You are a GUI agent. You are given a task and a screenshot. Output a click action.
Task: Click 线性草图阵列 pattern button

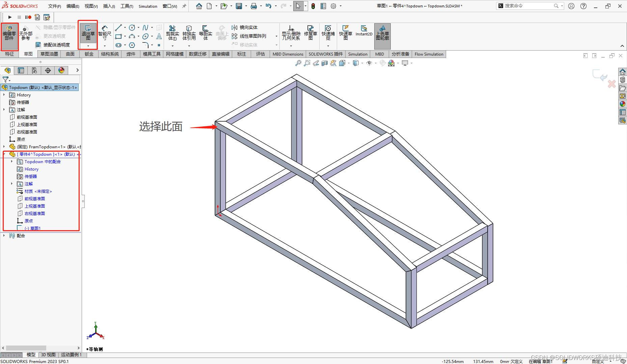(249, 36)
